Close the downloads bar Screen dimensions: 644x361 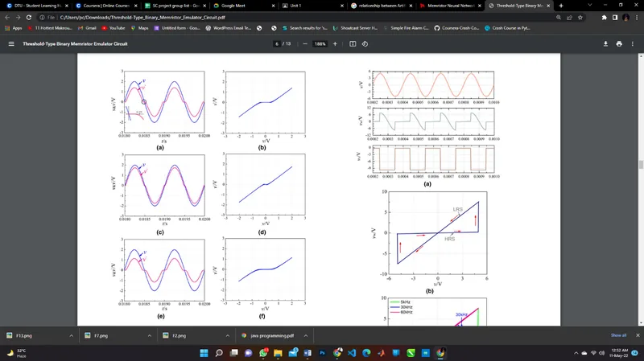[x=638, y=335]
